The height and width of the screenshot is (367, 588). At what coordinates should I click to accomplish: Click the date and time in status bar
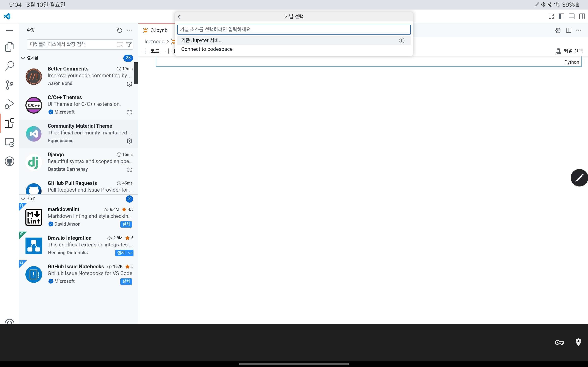pos(37,5)
